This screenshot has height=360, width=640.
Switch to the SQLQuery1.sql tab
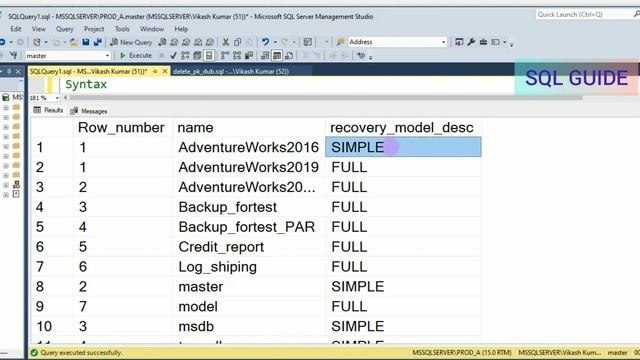tap(89, 71)
